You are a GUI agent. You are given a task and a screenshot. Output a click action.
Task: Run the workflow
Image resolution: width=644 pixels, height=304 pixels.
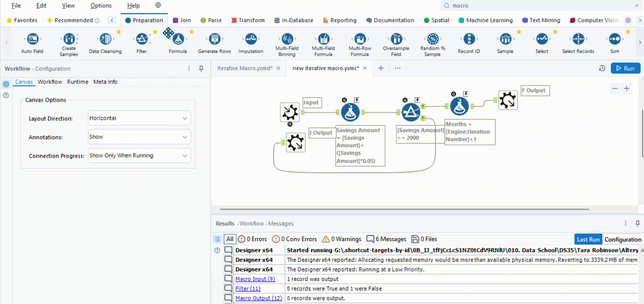(625, 68)
